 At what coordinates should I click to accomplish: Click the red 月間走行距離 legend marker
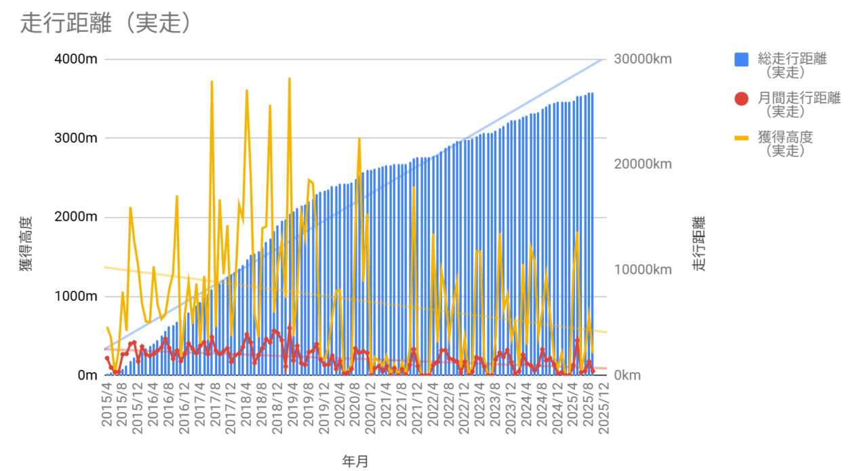[741, 99]
